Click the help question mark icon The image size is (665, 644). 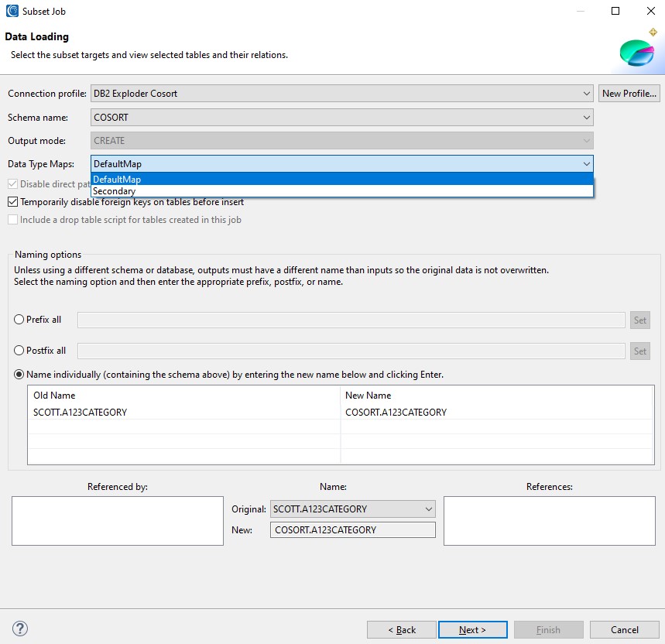pyautogui.click(x=21, y=629)
